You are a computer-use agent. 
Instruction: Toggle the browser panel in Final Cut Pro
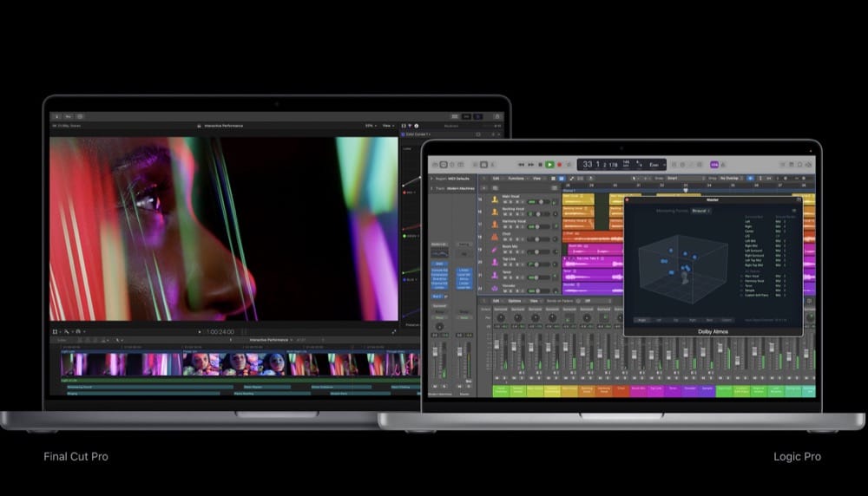click(455, 116)
